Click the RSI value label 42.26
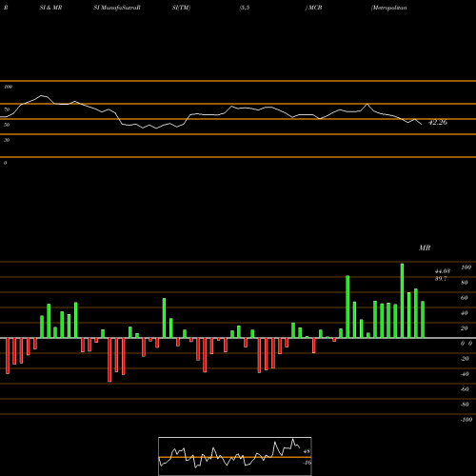This screenshot has height=476, width=476. (438, 122)
